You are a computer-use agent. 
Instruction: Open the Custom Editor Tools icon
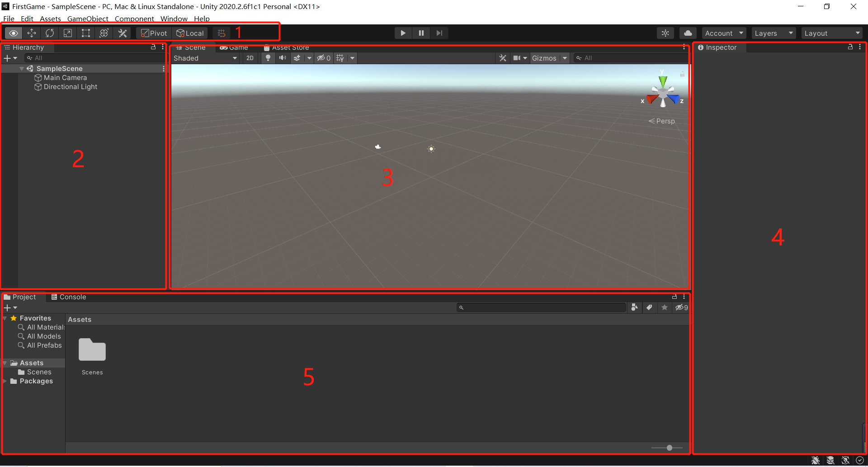122,33
